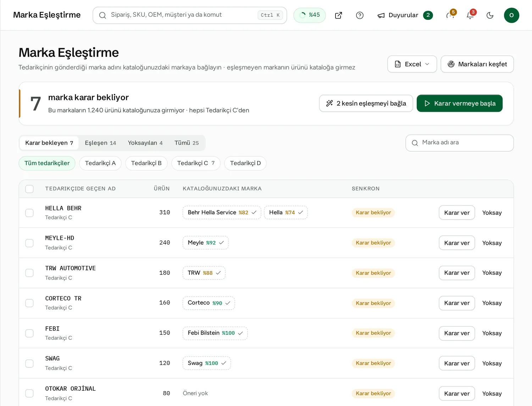Accept the Behr Hella Service %82 suggestion

tap(222, 213)
